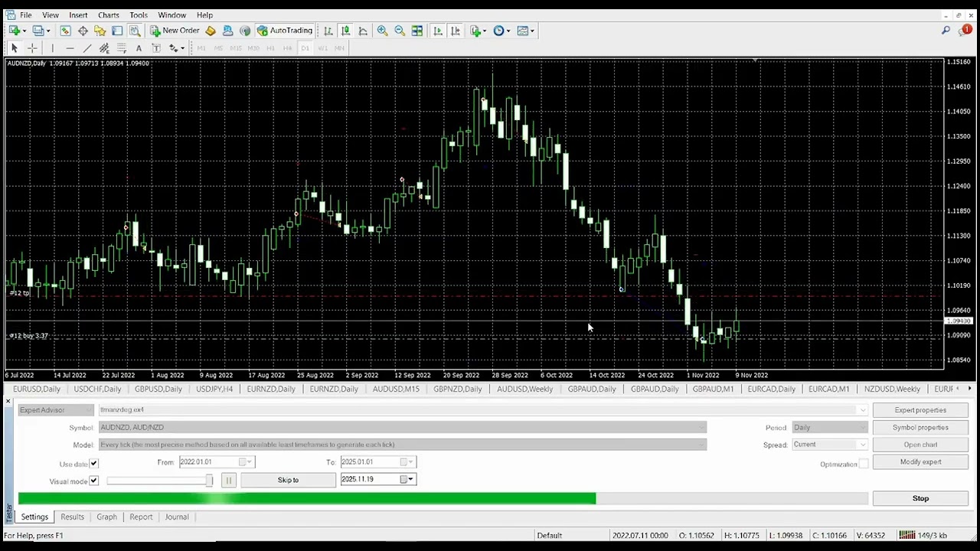
Task: Click the Expert properties button
Action: point(920,410)
